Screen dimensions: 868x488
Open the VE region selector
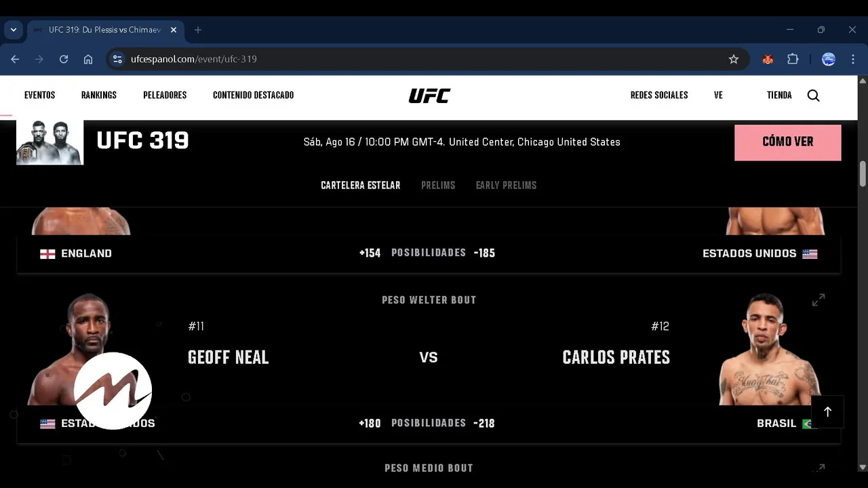pos(718,96)
